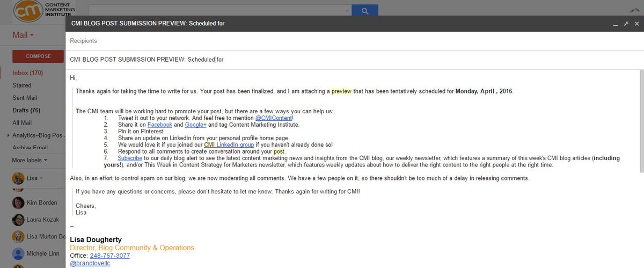Open the dropdown arrow beside Lisa
This screenshot has width=644, height=268.
tap(41, 178)
